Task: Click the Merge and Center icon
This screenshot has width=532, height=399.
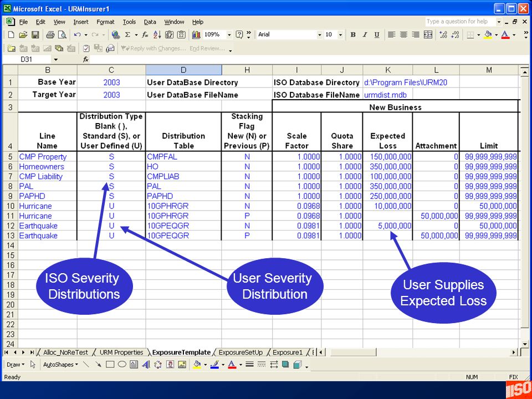Action: (428, 34)
